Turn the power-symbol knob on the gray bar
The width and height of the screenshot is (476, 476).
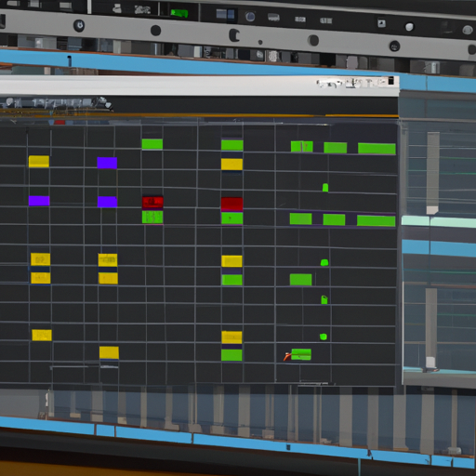pos(79,25)
